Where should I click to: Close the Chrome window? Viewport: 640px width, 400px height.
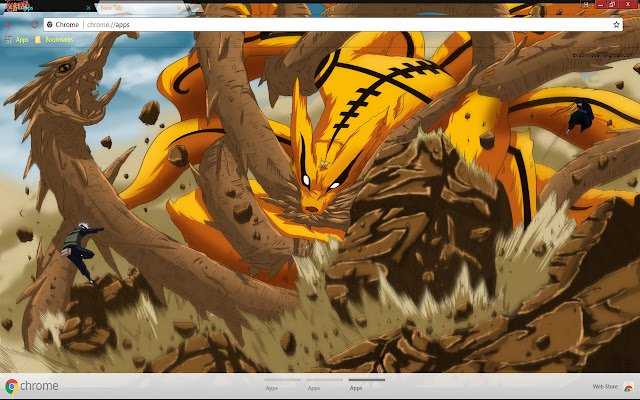[629, 4]
